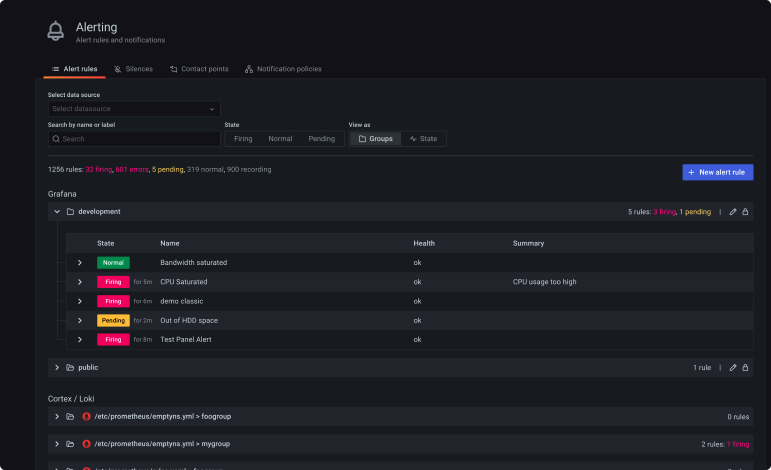Image resolution: width=771 pixels, height=470 pixels.
Task: Edit the public folder with pencil icon
Action: tap(733, 368)
